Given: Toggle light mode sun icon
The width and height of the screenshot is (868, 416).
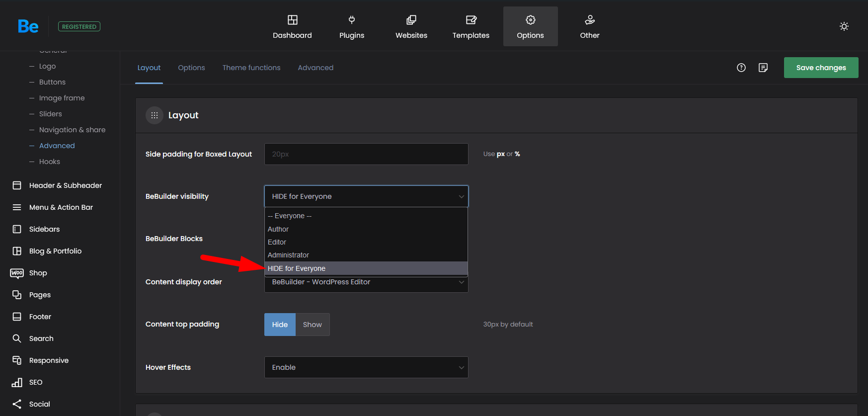Looking at the screenshot, I should 844,26.
